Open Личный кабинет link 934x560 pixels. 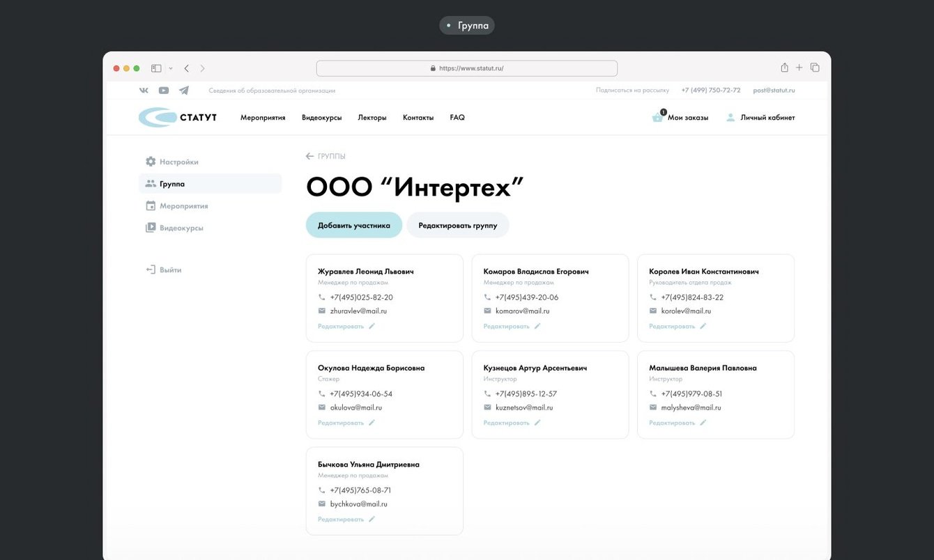(x=767, y=118)
